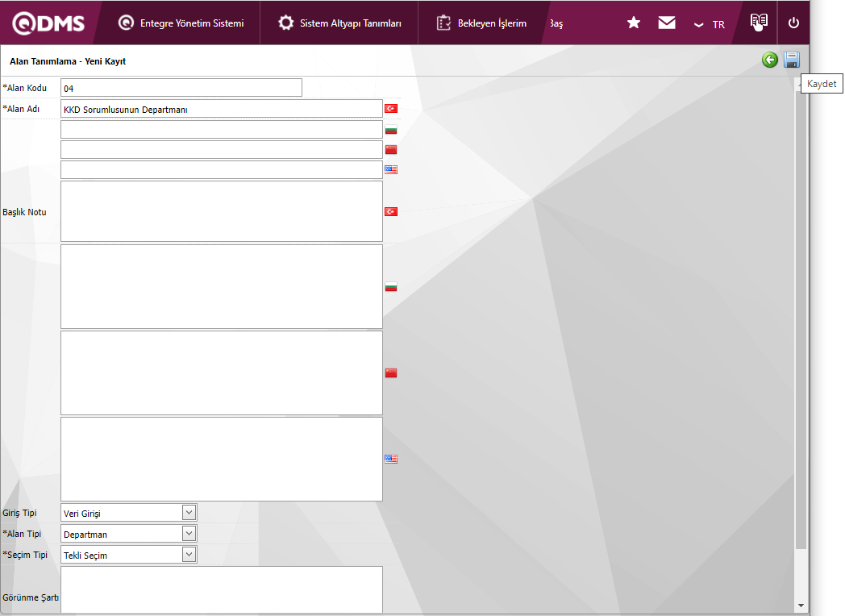Open the Seçim Tipi Tekli Seçim dropdown
Screen dimensions: 845x616
coord(189,555)
